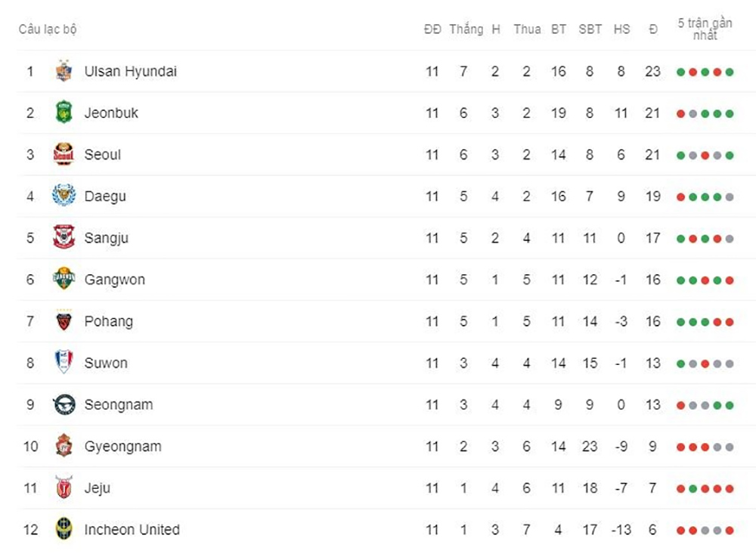Open the Jeju team name link
This screenshot has width=756, height=560.
[98, 487]
